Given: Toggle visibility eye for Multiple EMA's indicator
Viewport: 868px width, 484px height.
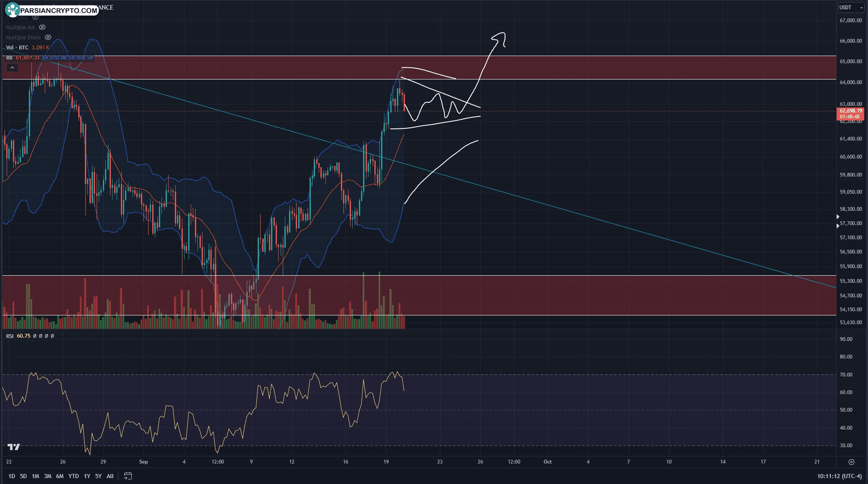Looking at the screenshot, I should pyautogui.click(x=48, y=37).
